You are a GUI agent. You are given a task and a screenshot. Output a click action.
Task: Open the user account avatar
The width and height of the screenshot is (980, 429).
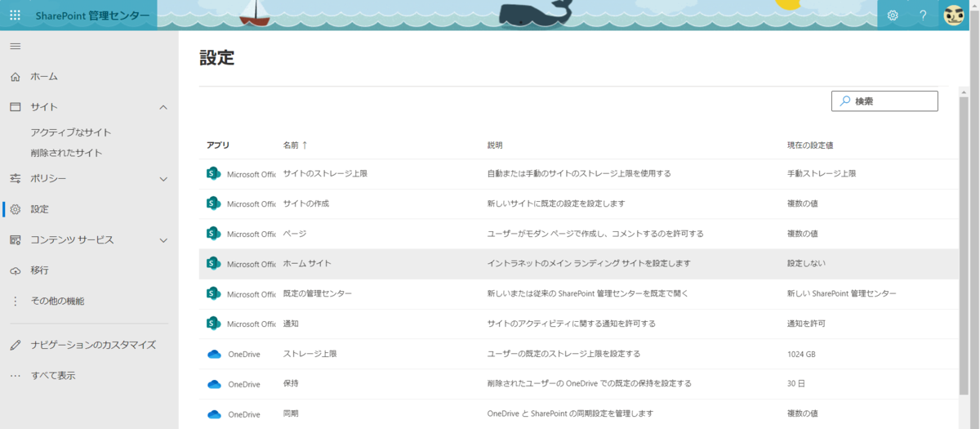coord(953,15)
